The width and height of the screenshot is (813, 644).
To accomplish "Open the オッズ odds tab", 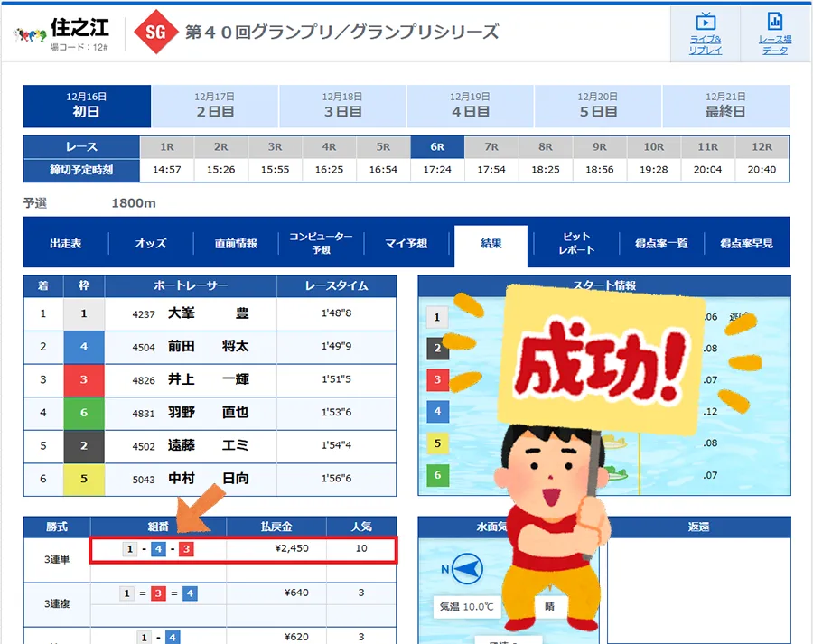I will tap(150, 244).
